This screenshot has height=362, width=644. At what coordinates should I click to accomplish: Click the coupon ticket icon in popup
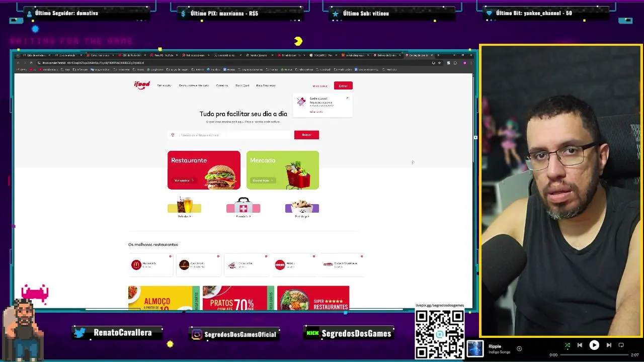[x=301, y=102]
